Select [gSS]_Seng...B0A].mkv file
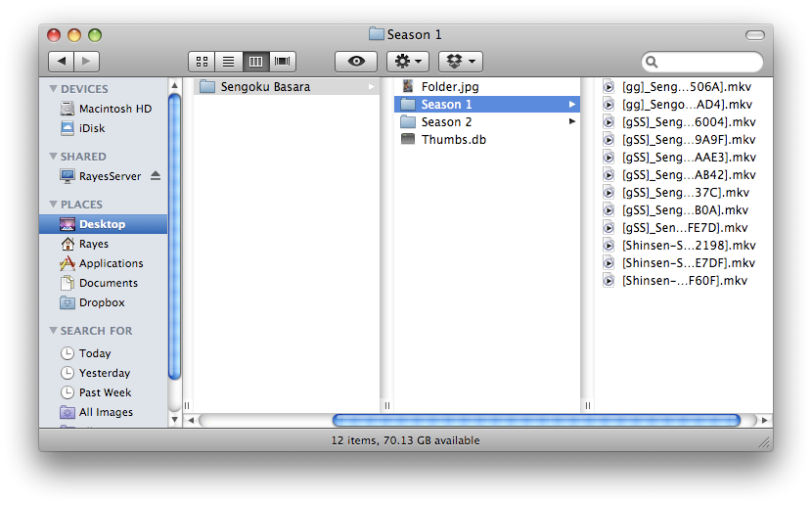 click(684, 209)
